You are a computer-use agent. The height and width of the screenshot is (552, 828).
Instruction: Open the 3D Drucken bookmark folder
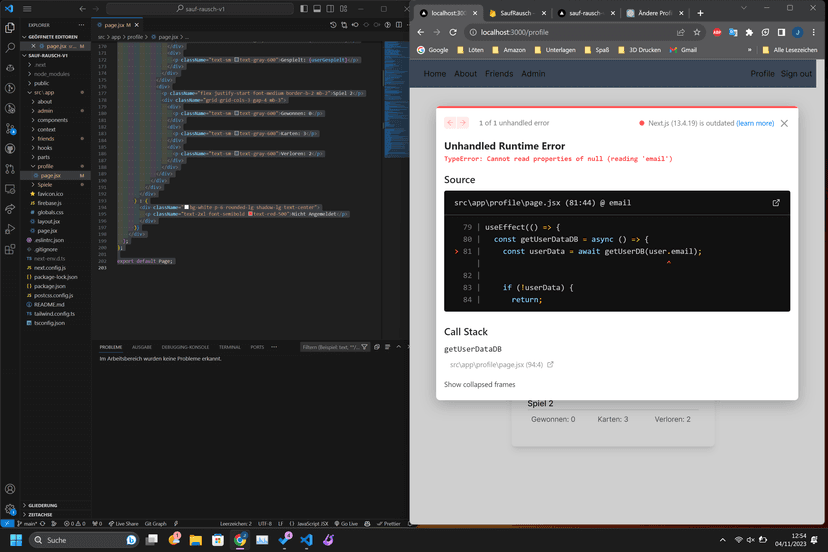[639, 50]
